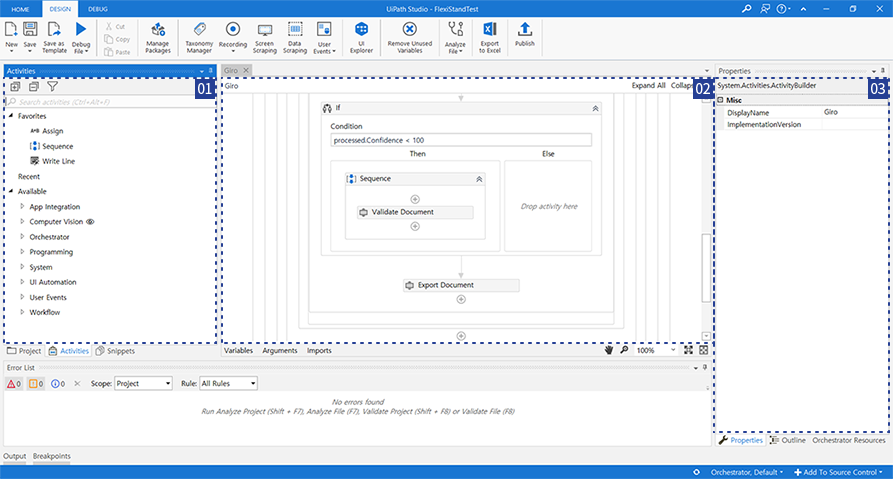The width and height of the screenshot is (893, 479).
Task: Switch to the HOME tab
Action: coord(21,9)
